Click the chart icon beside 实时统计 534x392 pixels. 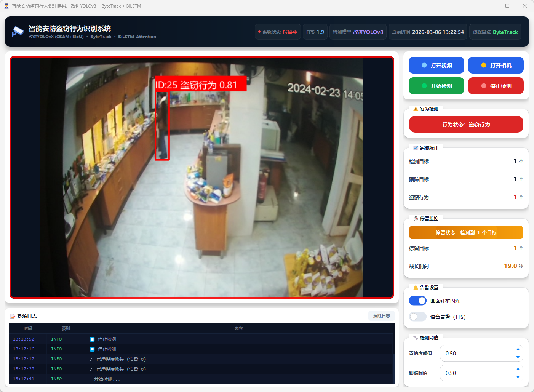pos(416,148)
